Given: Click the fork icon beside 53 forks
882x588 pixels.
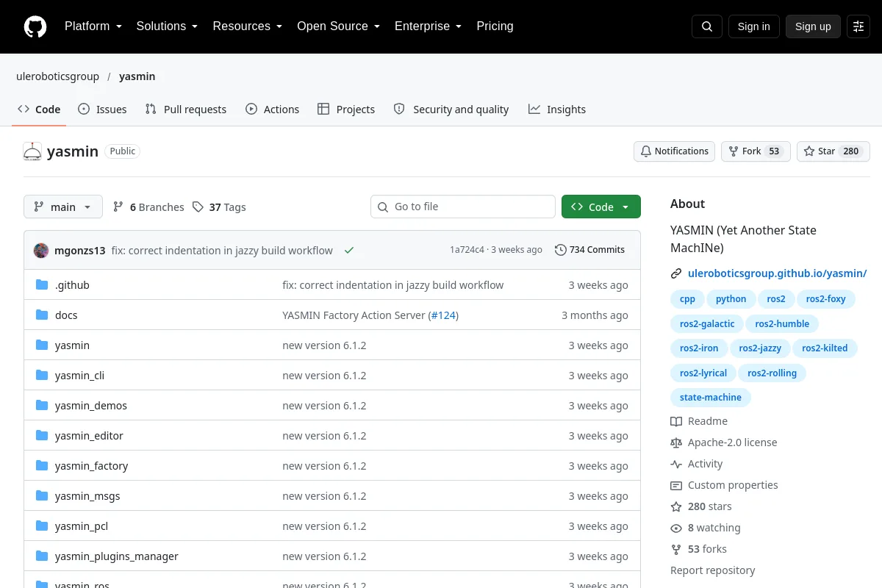Looking at the screenshot, I should [x=676, y=549].
